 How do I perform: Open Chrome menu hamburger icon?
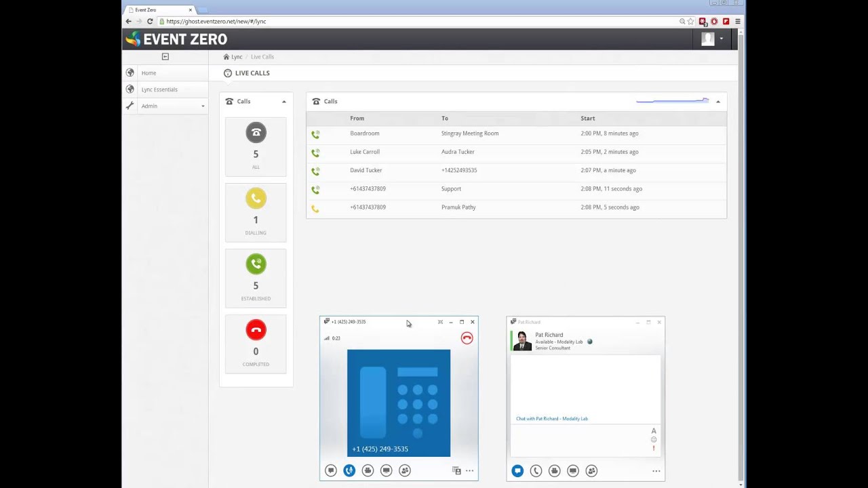(x=738, y=21)
